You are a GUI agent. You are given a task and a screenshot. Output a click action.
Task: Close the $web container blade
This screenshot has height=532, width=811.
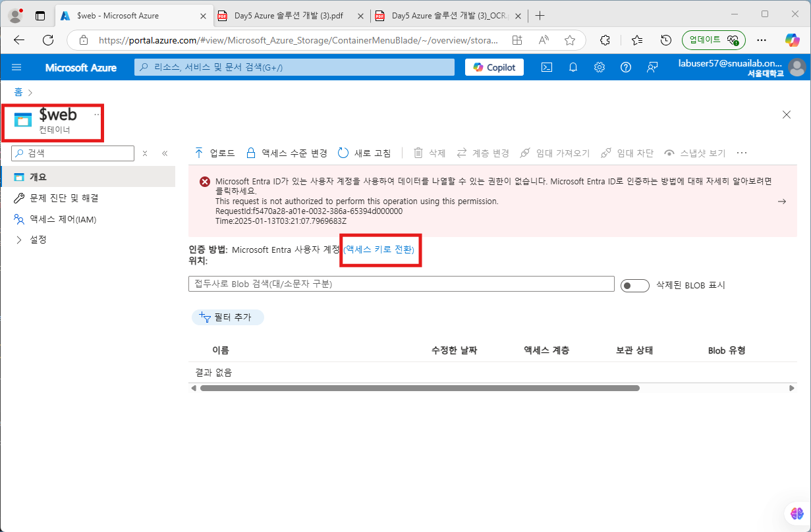[786, 115]
